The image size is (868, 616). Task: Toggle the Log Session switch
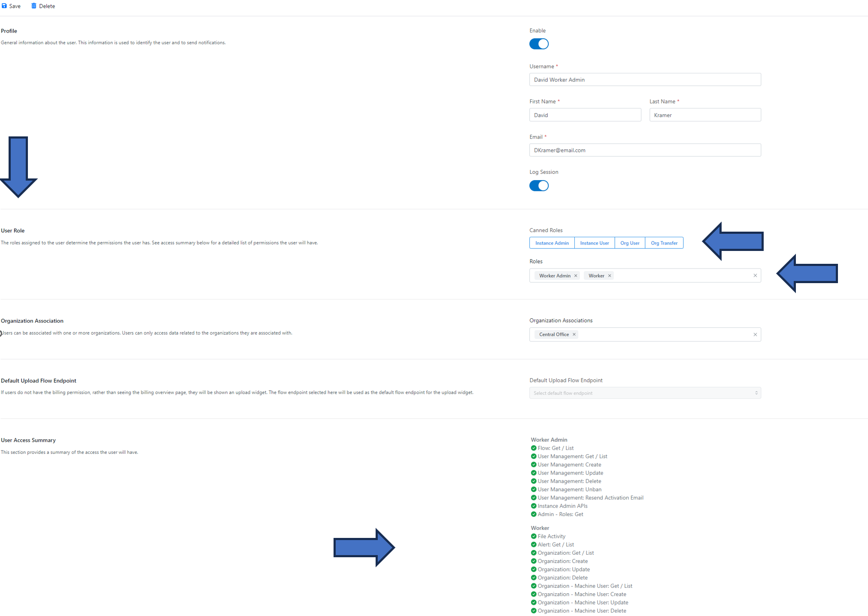[x=539, y=186]
